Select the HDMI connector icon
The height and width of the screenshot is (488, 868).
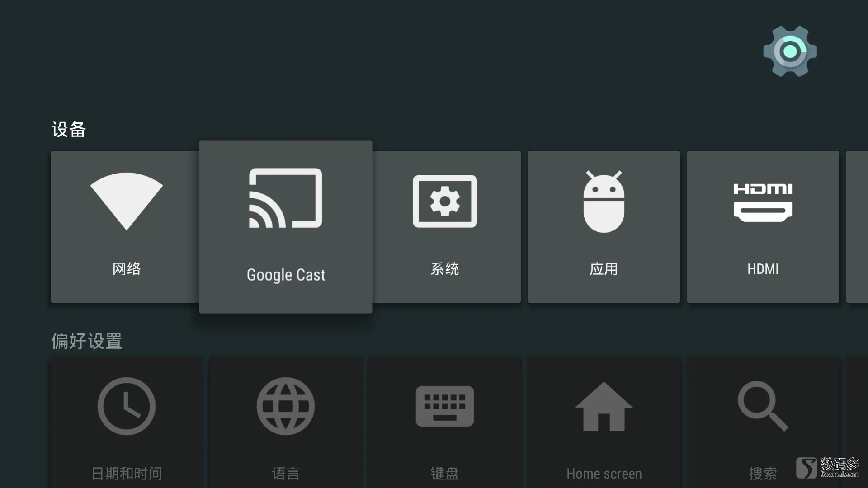tap(763, 202)
